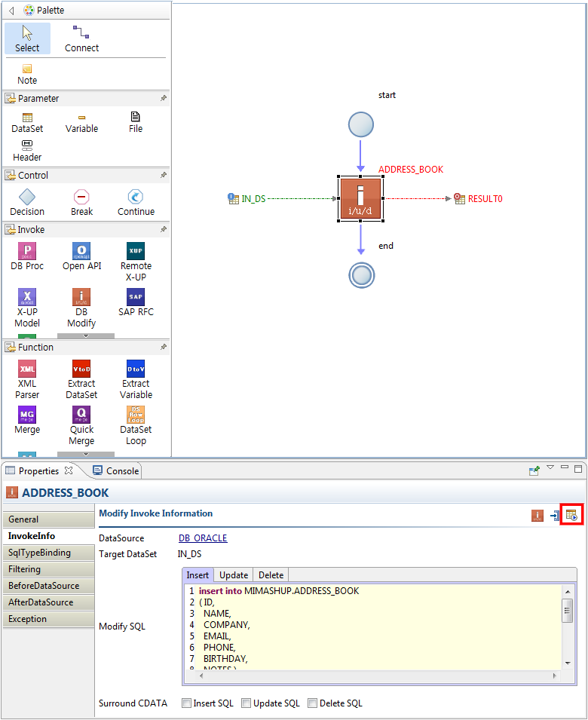Pick the Note item in the Palette
Screen dimensions: 588x720
click(27, 75)
